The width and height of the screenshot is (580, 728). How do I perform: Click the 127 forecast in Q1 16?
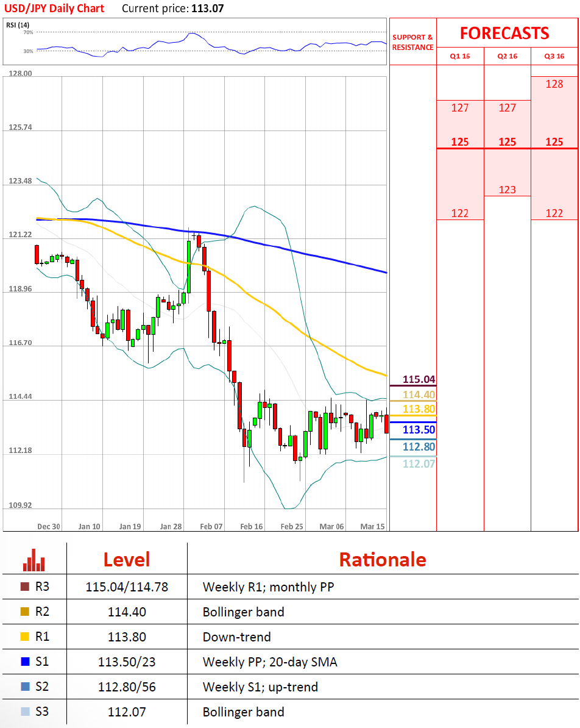pos(460,108)
